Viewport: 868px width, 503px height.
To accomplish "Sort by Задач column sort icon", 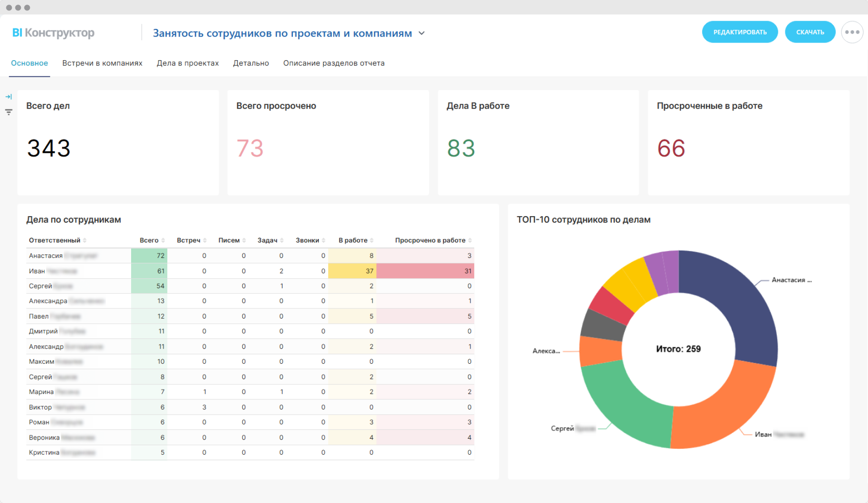I will pyautogui.click(x=282, y=241).
